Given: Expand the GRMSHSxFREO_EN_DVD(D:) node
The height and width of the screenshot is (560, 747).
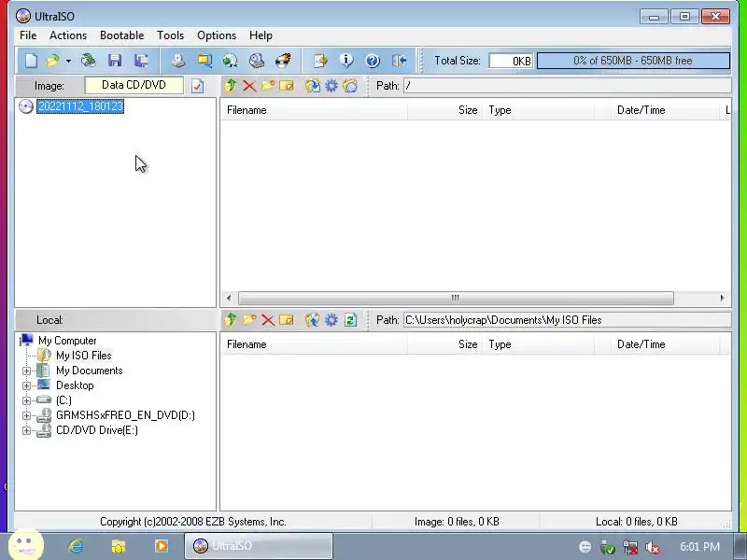Looking at the screenshot, I should (27, 415).
